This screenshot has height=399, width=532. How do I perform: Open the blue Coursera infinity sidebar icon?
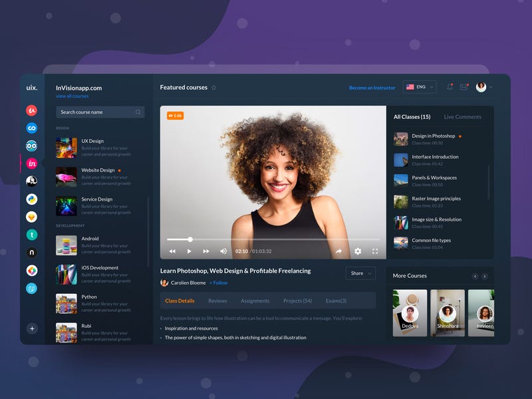click(31, 128)
